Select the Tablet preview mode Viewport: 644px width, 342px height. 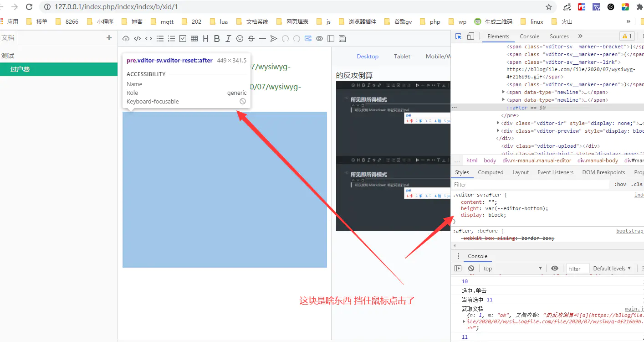(402, 57)
